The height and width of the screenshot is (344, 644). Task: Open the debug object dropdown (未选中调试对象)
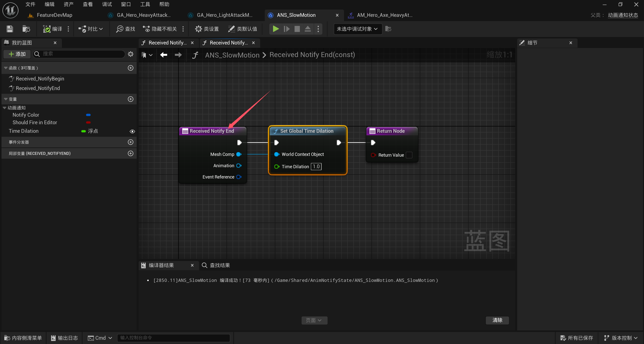pyautogui.click(x=357, y=29)
